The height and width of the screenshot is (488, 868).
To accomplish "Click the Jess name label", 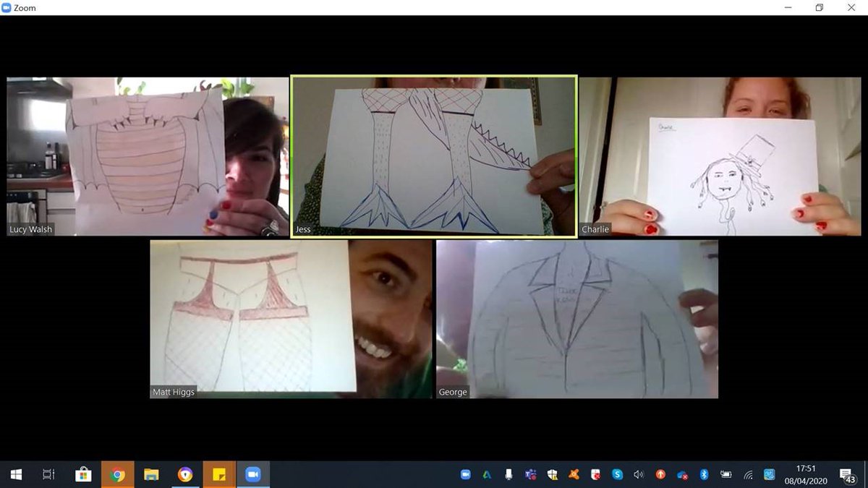I will coord(304,230).
